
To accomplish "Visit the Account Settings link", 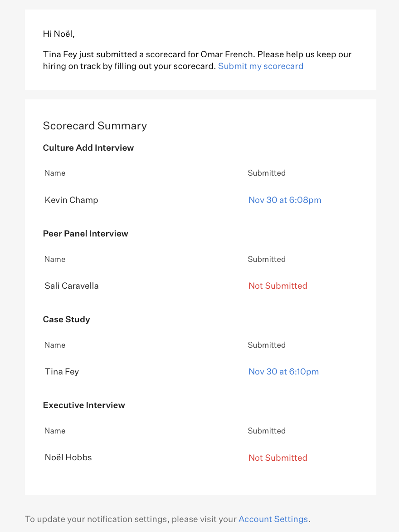I will (273, 519).
